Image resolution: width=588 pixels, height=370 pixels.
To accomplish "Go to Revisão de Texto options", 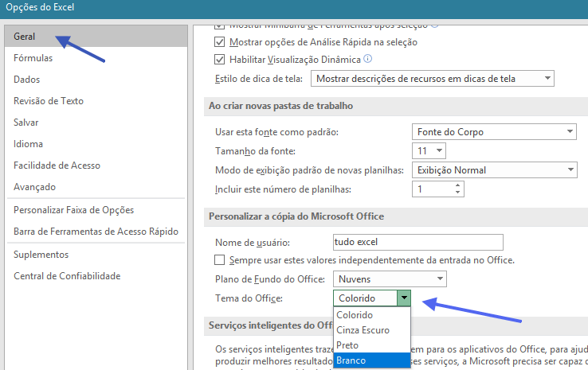I will coord(96,101).
